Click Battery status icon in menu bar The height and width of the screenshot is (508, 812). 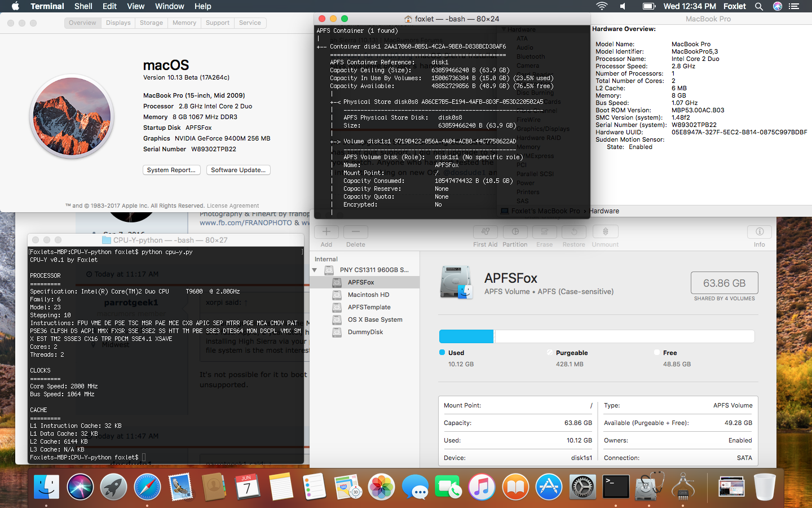[x=648, y=6]
